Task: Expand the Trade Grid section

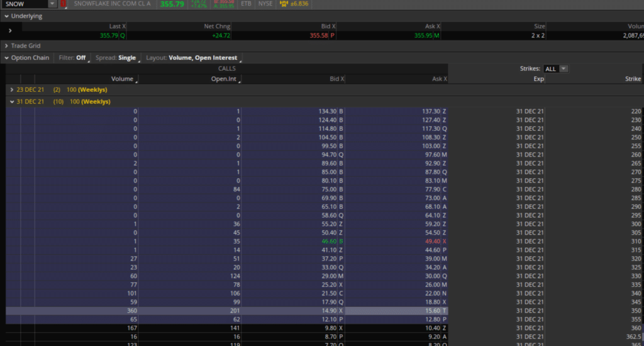Action: coord(6,46)
